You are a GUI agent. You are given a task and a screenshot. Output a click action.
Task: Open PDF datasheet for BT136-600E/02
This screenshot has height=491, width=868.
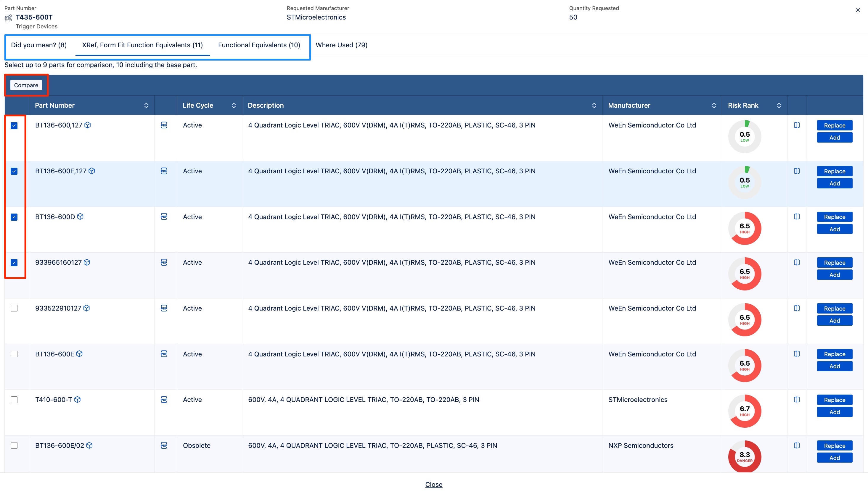[164, 445]
